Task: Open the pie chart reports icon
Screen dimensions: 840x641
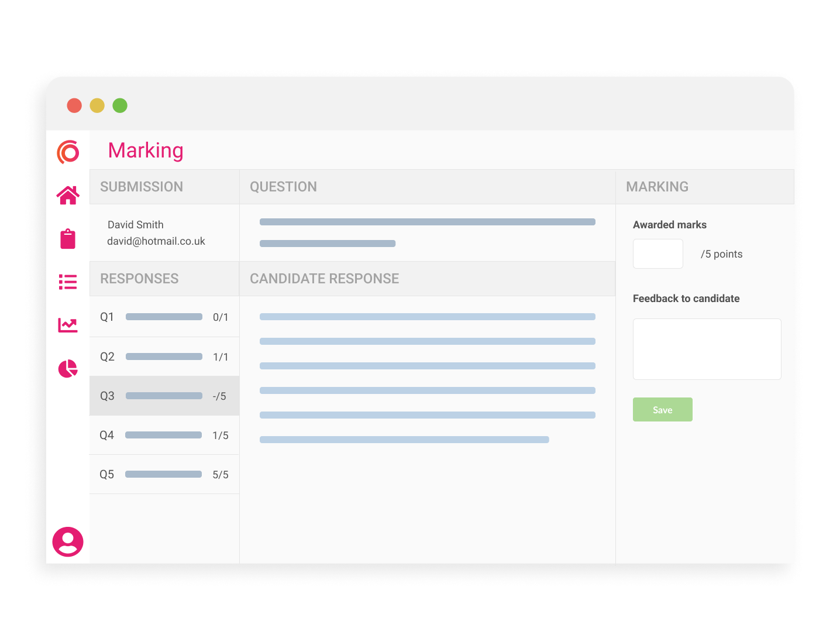Action: [68, 369]
